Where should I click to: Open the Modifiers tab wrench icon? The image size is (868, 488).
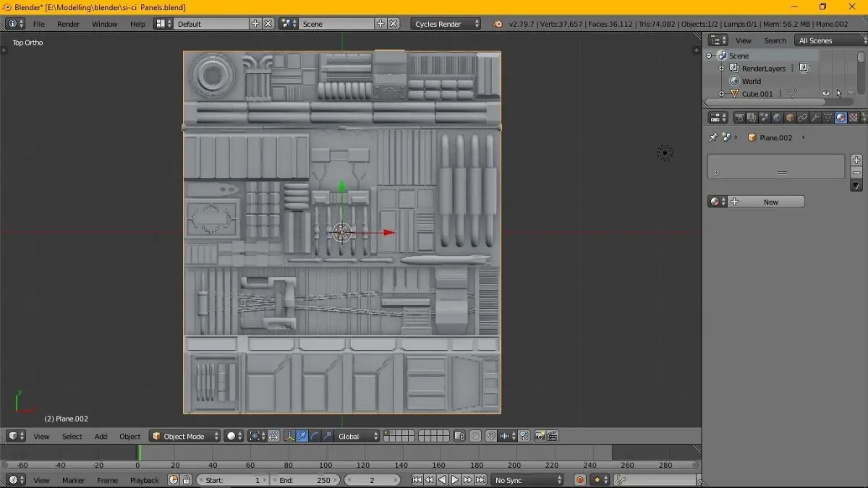pyautogui.click(x=815, y=118)
